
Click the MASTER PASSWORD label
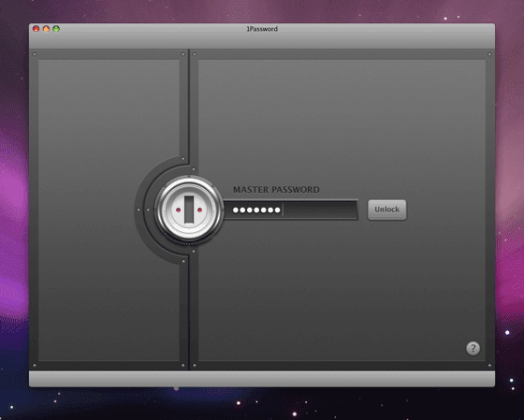[276, 190]
